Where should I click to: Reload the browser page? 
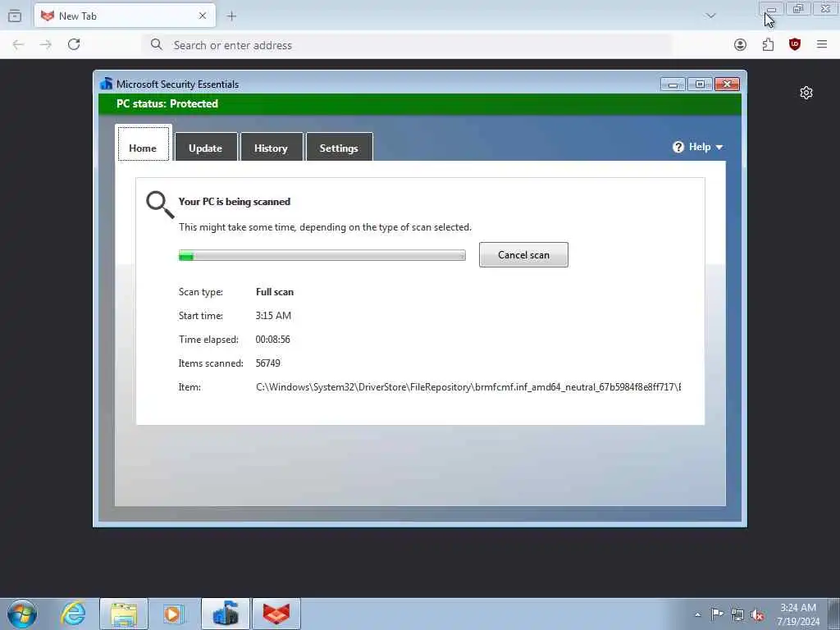[x=74, y=44]
